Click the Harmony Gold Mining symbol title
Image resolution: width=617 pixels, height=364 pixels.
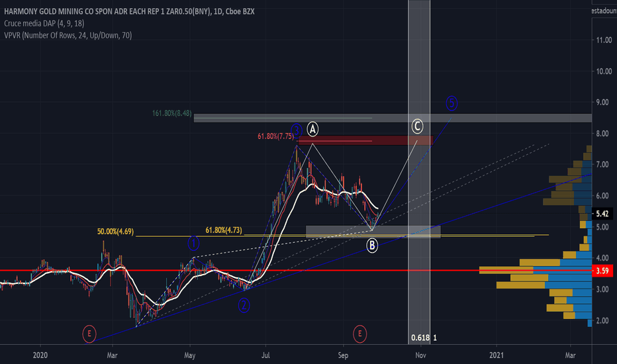click(x=129, y=11)
